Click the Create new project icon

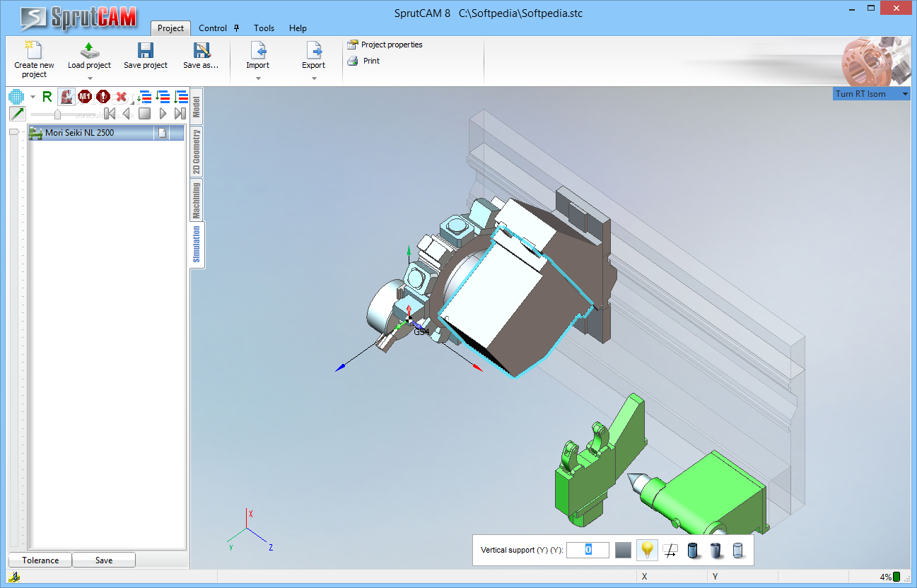coord(34,49)
